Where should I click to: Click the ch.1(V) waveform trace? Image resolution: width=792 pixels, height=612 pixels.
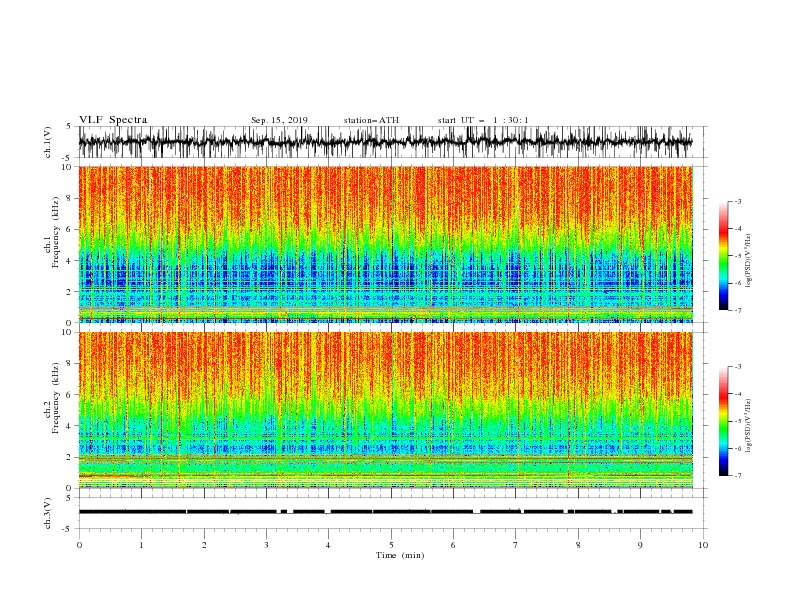click(385, 141)
